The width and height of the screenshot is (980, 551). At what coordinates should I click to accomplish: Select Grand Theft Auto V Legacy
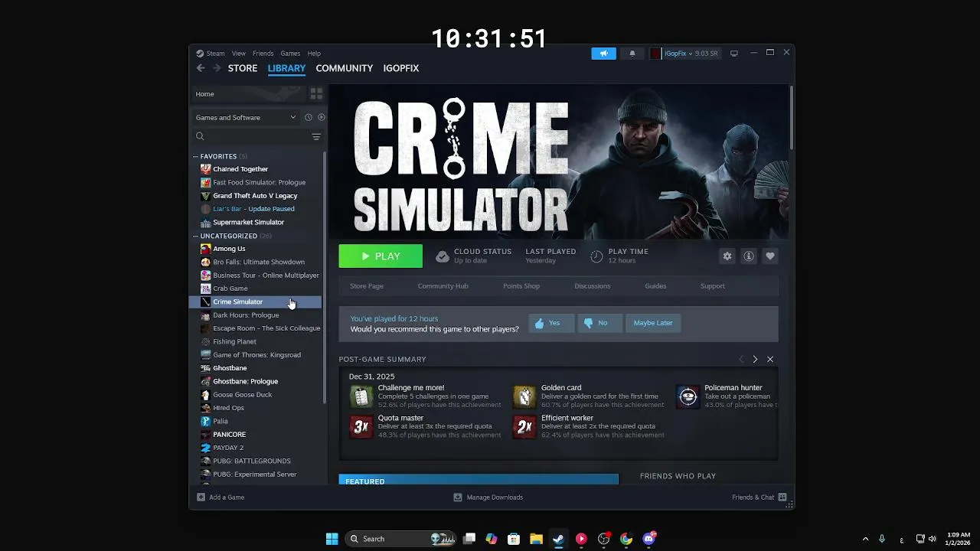(255, 196)
